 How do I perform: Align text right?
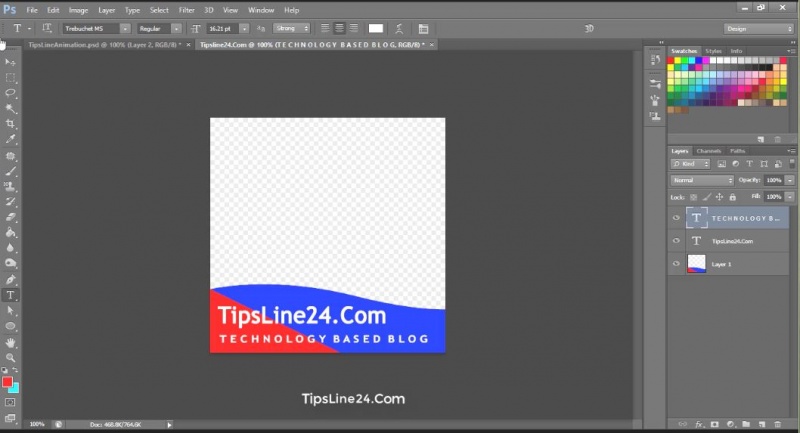click(x=354, y=29)
